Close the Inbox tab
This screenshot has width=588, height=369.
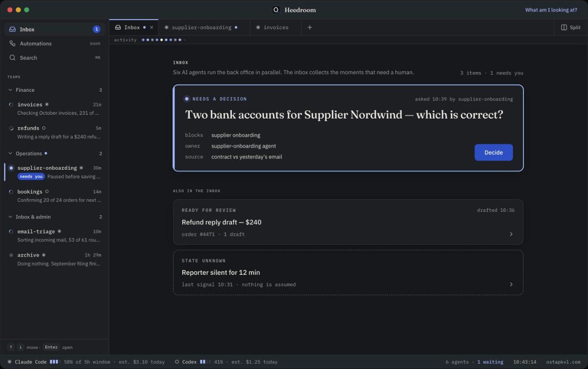coord(152,27)
